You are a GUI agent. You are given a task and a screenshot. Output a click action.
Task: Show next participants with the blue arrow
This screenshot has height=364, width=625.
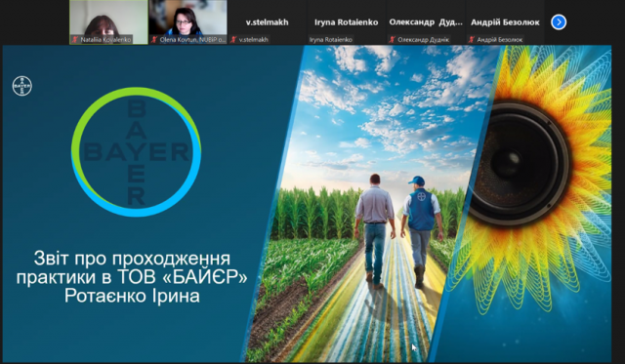click(x=559, y=21)
